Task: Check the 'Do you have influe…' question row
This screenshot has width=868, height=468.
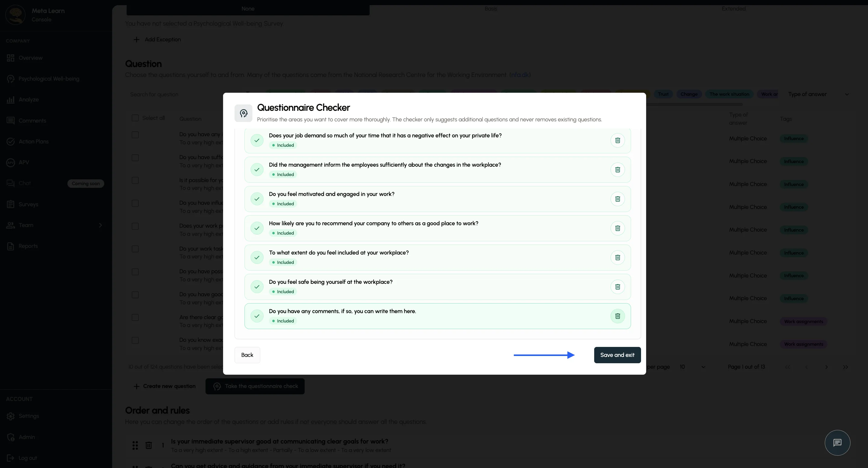Action: [135, 204]
